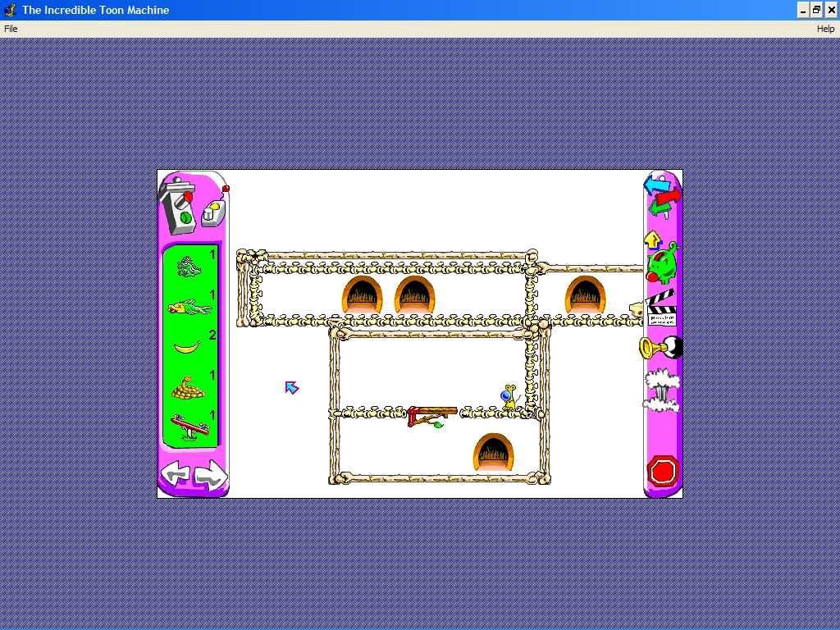Click the Toon Machine title bar app icon
The image size is (840, 630).
tap(10, 10)
